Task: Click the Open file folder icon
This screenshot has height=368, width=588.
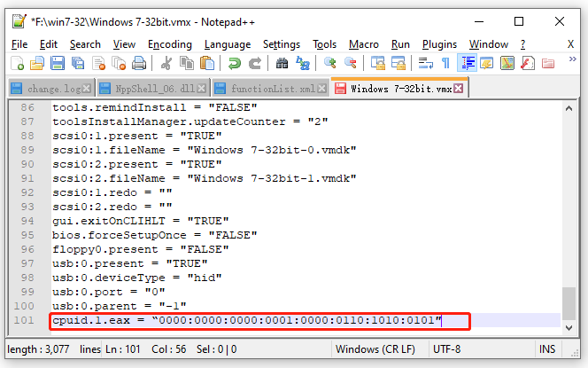Action: point(37,63)
